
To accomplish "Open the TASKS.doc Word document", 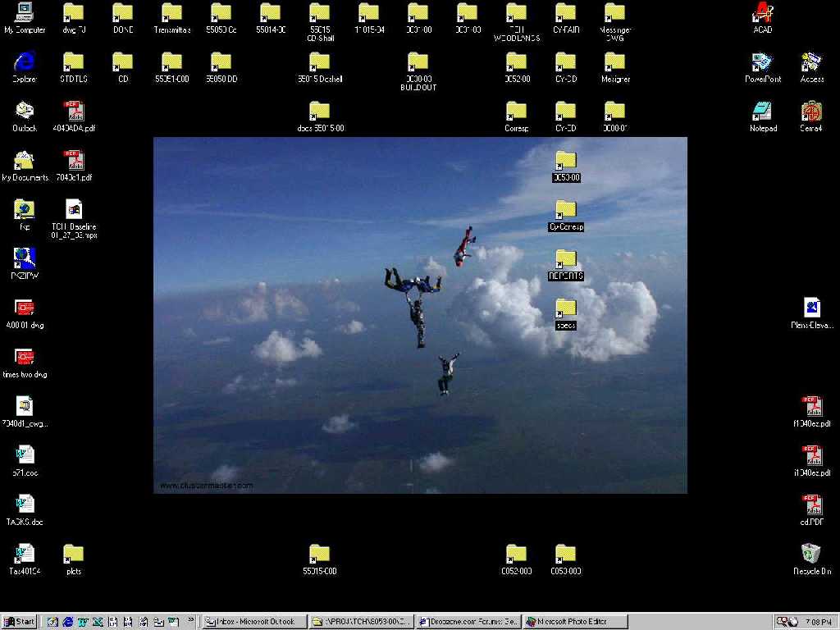I will pyautogui.click(x=25, y=505).
